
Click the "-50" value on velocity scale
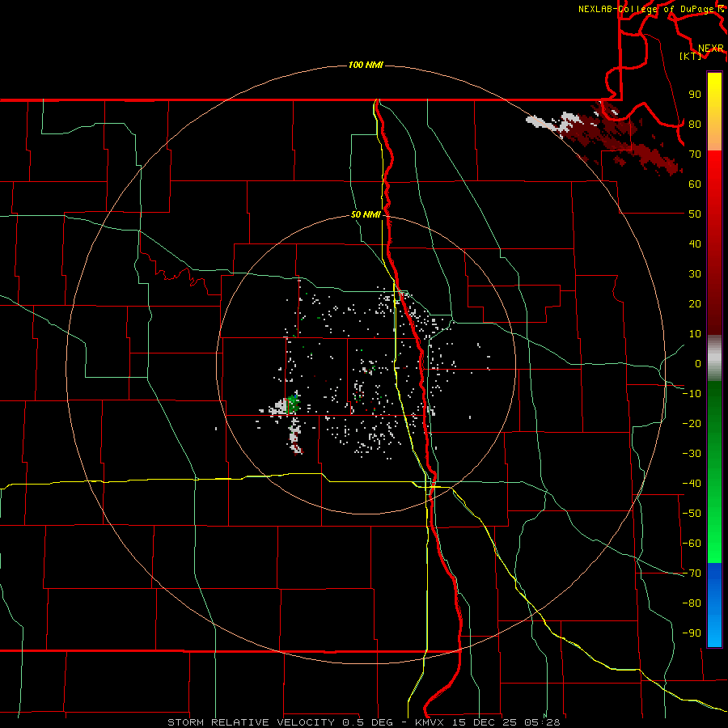pos(692,514)
